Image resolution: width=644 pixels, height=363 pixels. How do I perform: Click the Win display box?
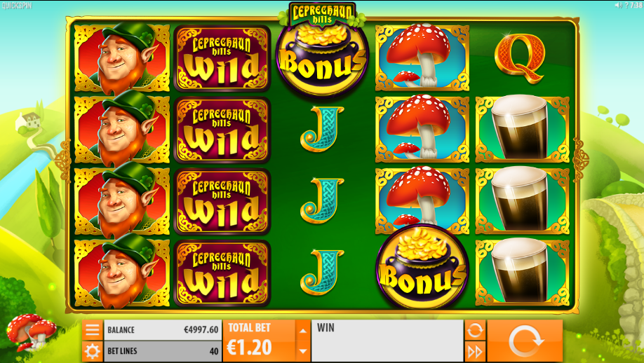[x=387, y=341]
